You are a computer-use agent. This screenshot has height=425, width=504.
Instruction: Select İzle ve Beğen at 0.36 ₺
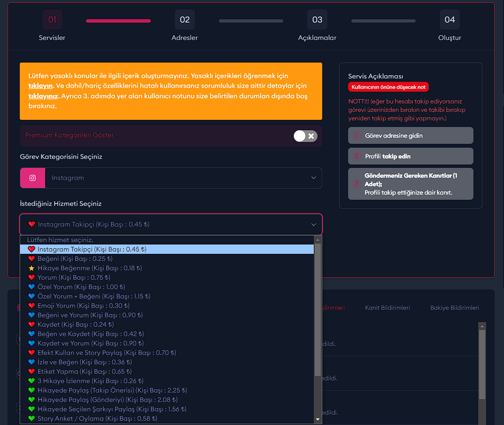[167, 362]
